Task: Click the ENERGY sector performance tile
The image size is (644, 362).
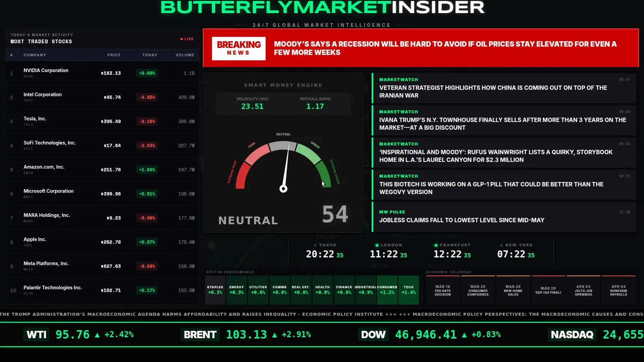Action: pos(236,290)
